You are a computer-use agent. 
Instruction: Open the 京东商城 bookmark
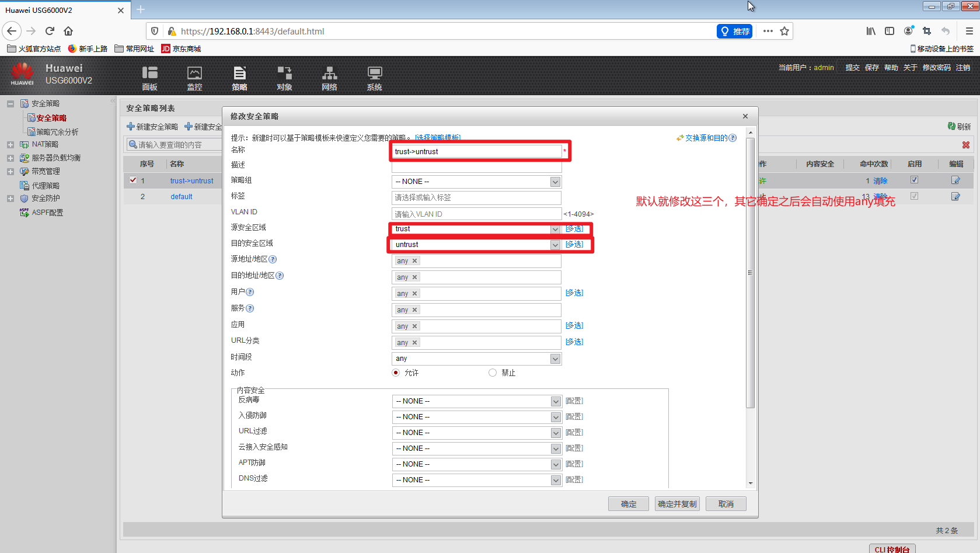tap(181, 49)
